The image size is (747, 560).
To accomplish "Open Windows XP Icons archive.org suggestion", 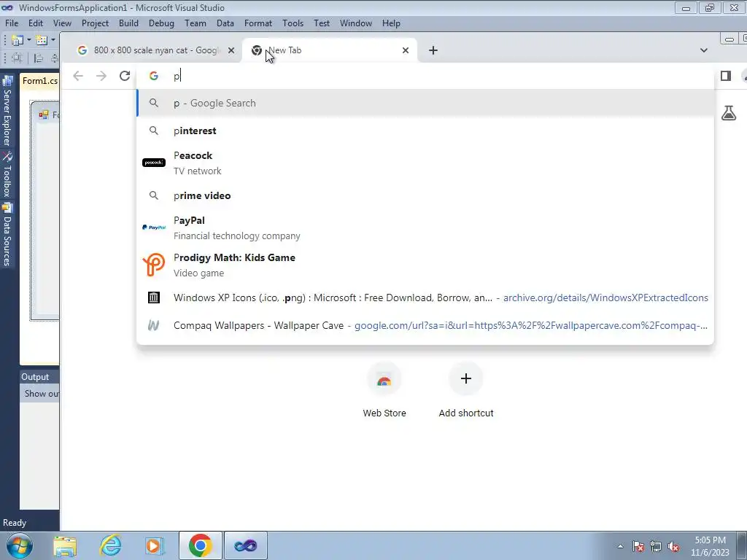I will point(425,297).
